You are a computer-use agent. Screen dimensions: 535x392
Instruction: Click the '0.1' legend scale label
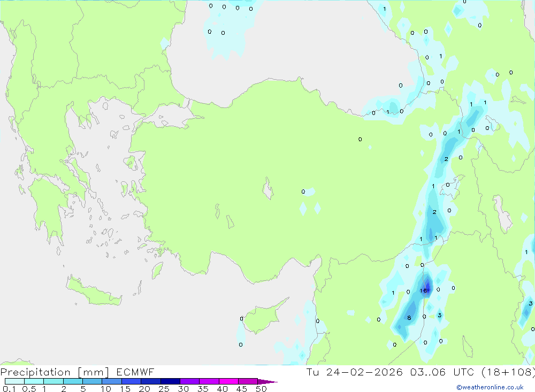pyautogui.click(x=9, y=389)
